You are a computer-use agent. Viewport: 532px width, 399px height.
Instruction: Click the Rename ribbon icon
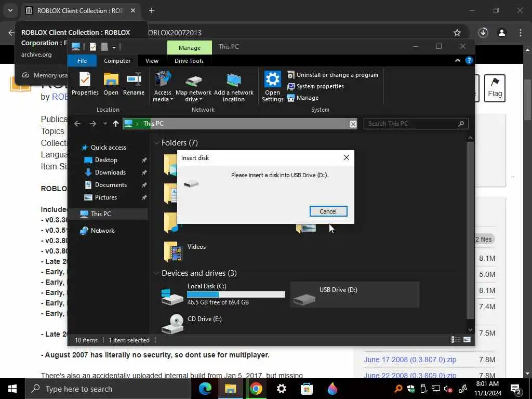coord(134,84)
